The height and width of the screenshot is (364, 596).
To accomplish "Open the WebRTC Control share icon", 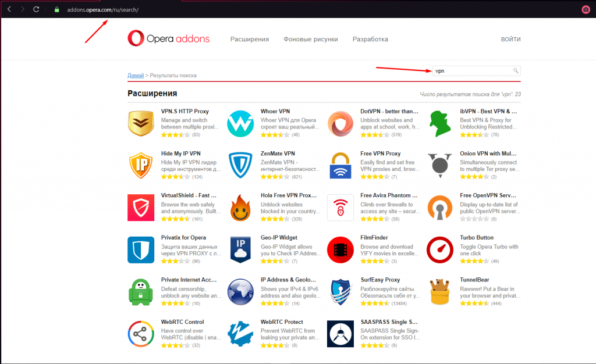I will pyautogui.click(x=140, y=334).
